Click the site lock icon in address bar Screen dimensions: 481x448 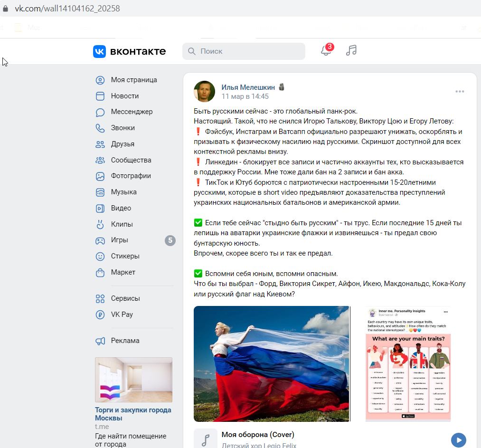5,9
